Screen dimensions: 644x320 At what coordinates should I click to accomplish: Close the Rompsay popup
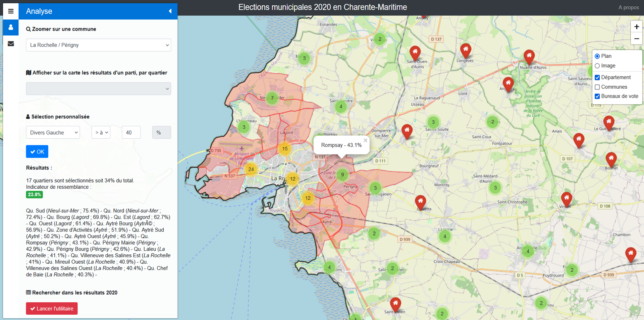365,140
